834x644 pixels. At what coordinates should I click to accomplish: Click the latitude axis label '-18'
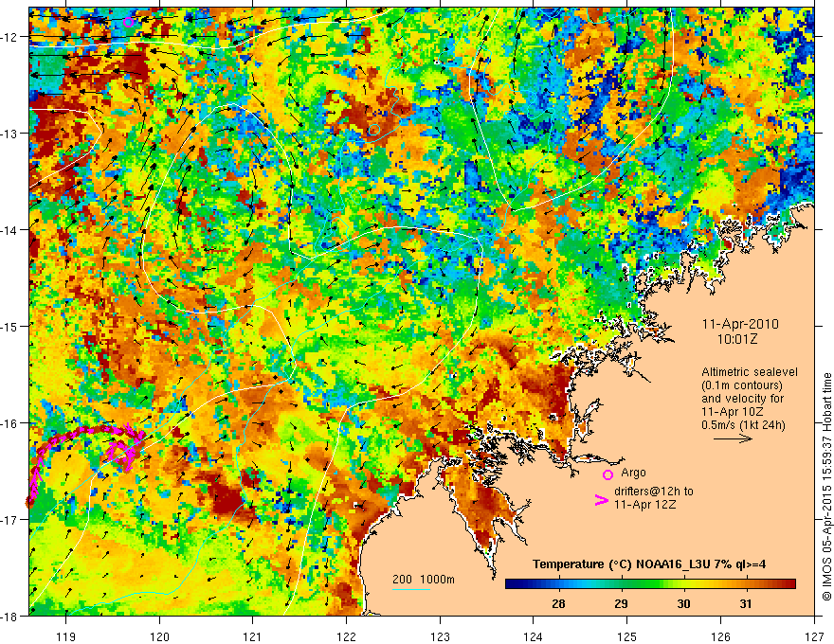(9, 616)
